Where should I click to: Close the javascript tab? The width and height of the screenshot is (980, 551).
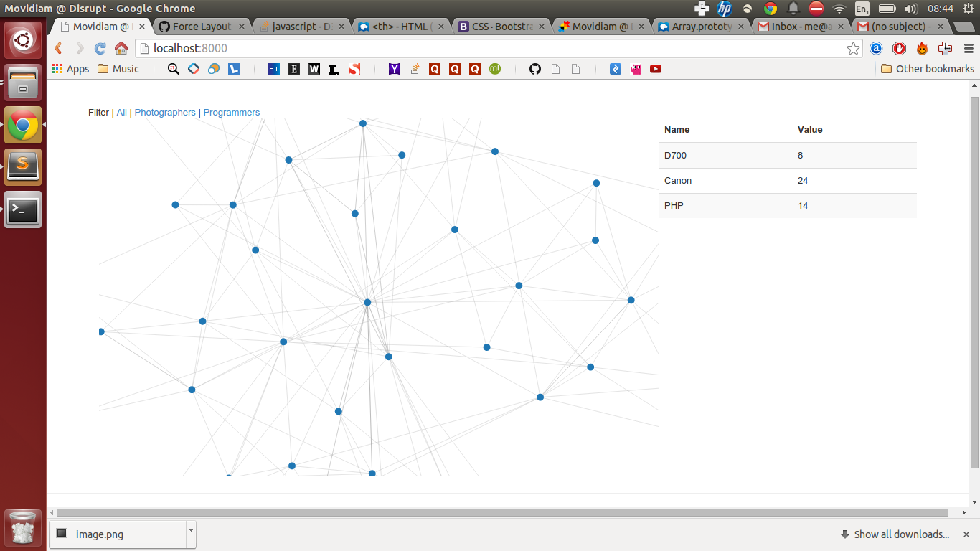341,27
